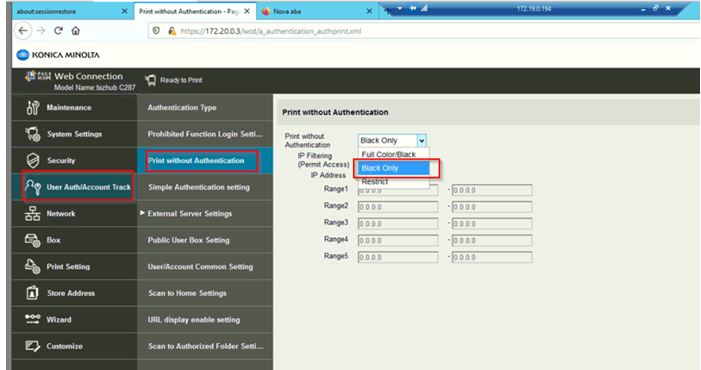This screenshot has height=370, width=701.
Task: Go to the browser Home icon
Action: (76, 31)
